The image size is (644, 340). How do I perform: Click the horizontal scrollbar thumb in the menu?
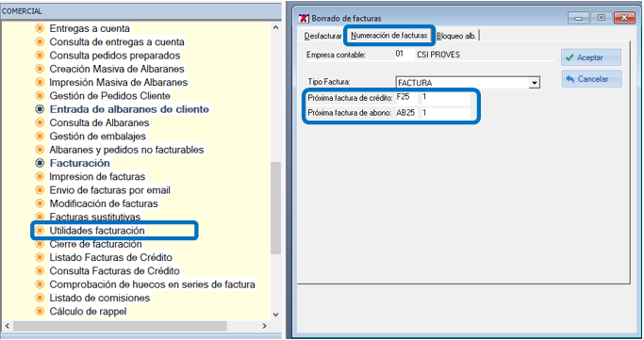(120, 326)
